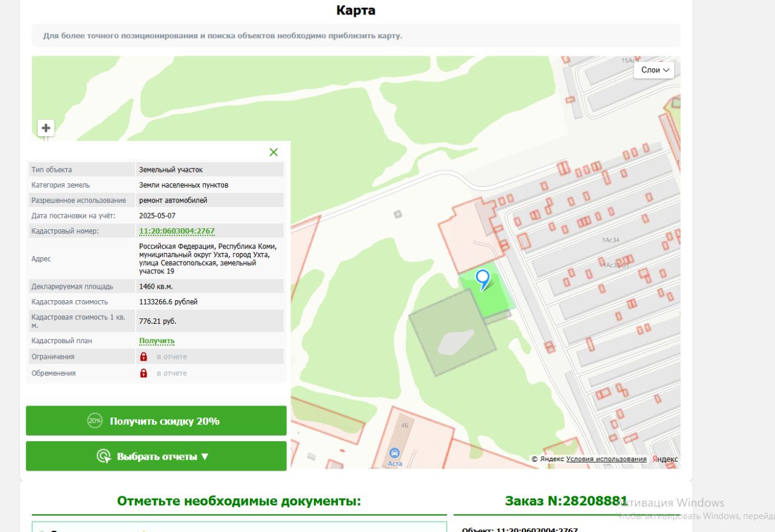This screenshot has width=775, height=532.
Task: Zoom in the map with plus button
Action: (46, 128)
